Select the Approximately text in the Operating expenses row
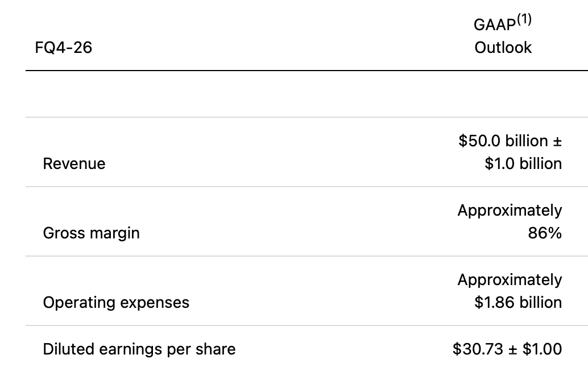This screenshot has width=588, height=371. (510, 280)
